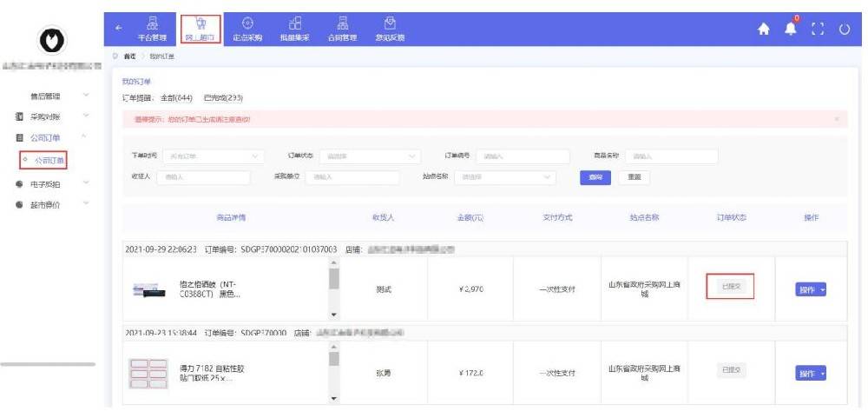Open the 下单时间 dropdown
This screenshot has width=868, height=418.
pos(214,156)
